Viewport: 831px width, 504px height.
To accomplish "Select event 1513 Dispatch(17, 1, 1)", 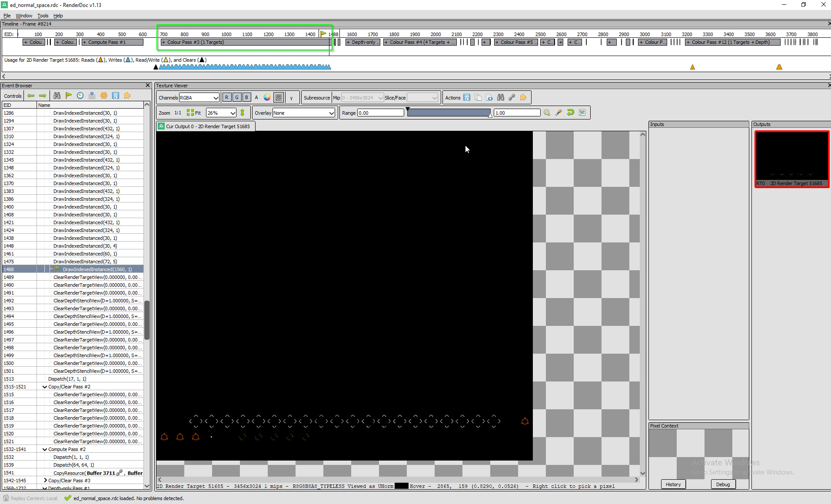I will (73, 379).
